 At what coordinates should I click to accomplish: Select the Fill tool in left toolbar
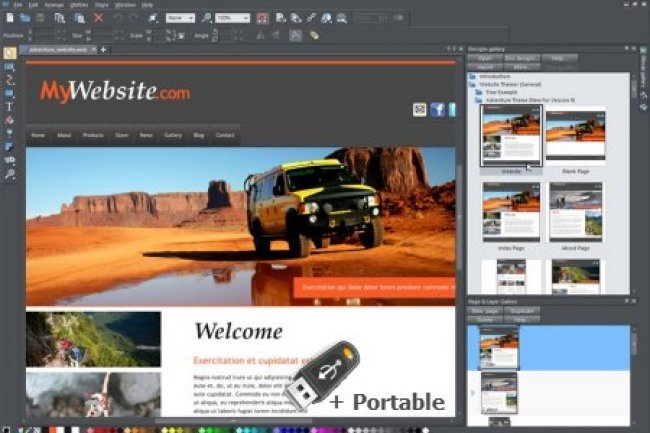pos(9,119)
